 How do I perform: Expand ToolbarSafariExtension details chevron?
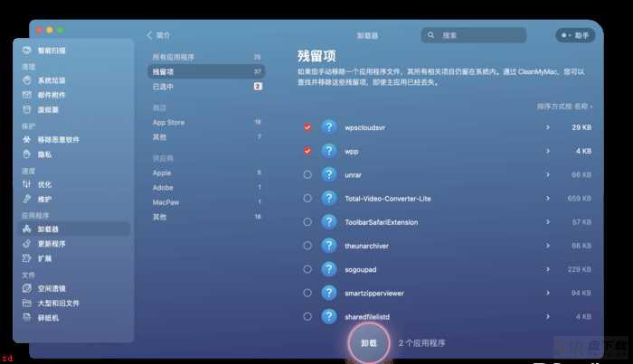(548, 221)
